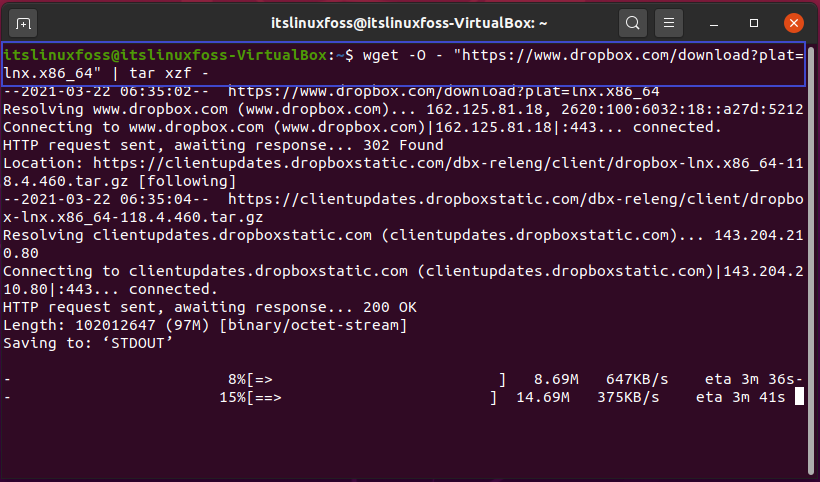Click the '[binary/octet-stream]' text
This screenshot has height=482, width=820.
coord(313,325)
